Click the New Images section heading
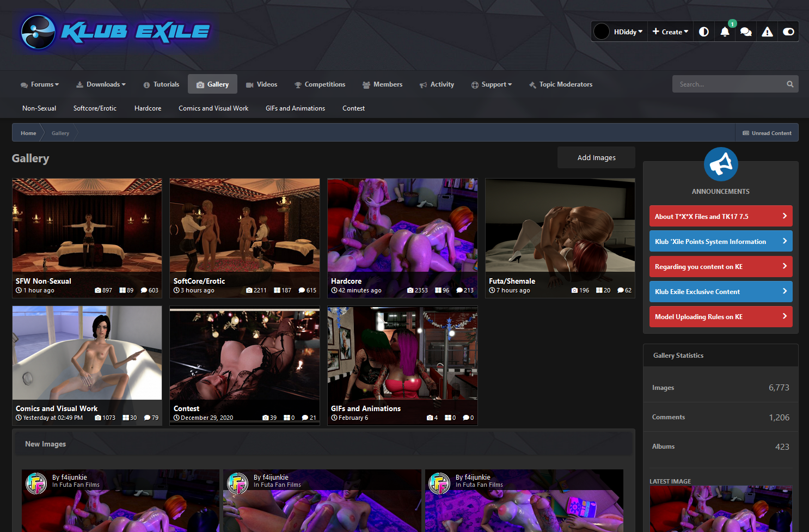Screen dimensions: 809x532 click(x=46, y=444)
